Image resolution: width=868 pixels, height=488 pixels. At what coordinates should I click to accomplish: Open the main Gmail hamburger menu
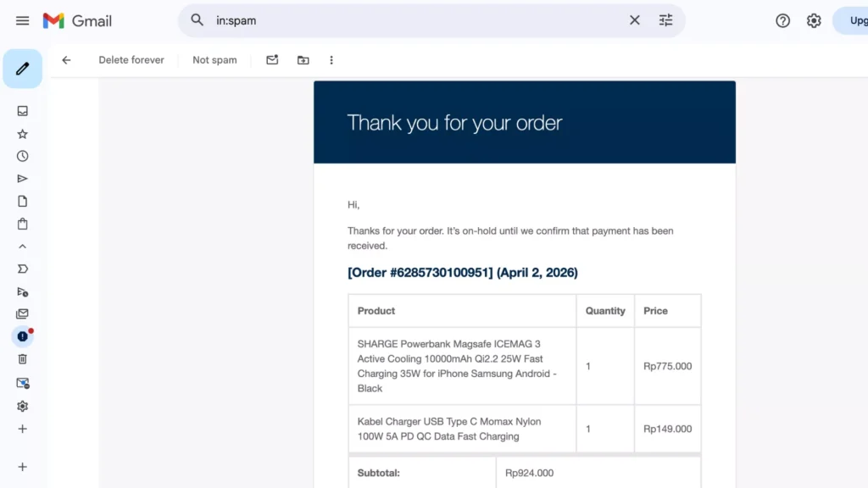click(x=22, y=20)
